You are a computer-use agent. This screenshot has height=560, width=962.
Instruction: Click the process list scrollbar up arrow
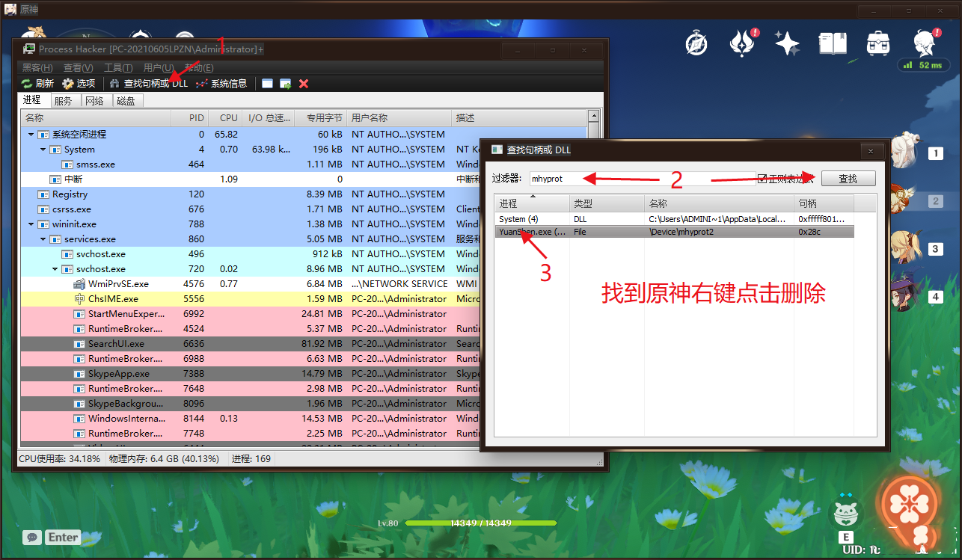tap(594, 116)
